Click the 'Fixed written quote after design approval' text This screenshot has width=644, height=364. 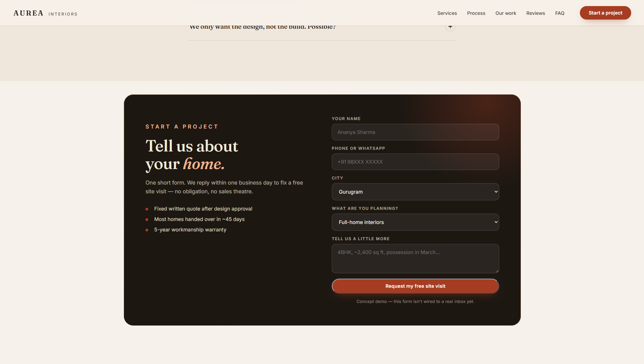click(203, 209)
